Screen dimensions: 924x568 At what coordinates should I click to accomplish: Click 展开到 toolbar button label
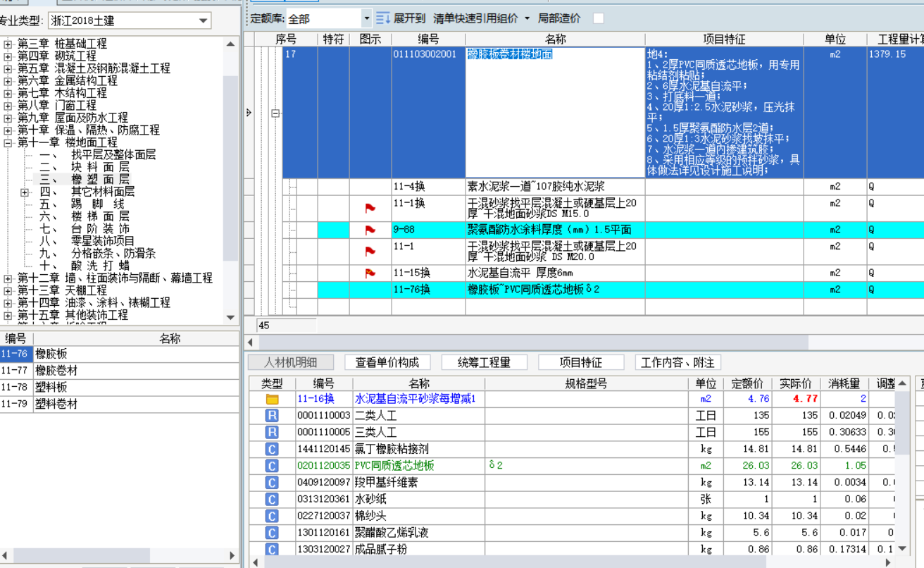[409, 18]
